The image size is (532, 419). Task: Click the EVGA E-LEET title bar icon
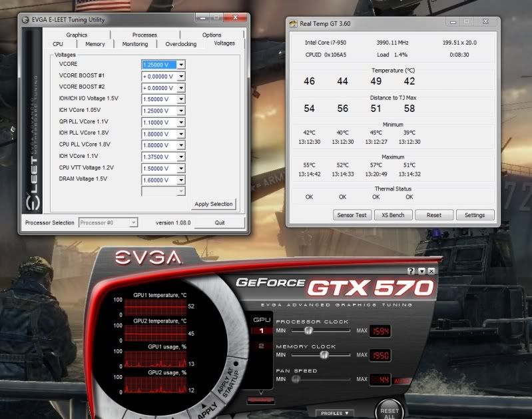[x=25, y=20]
